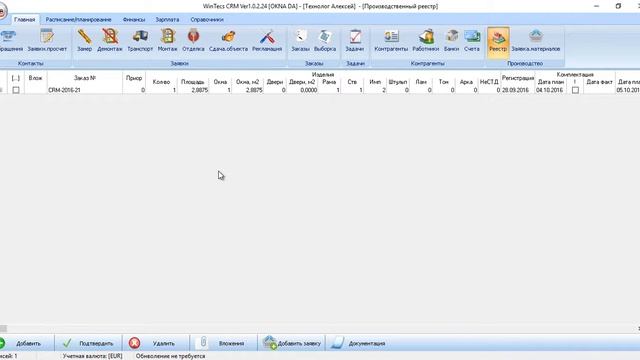Click the Вложения button
640x360 pixels.
tap(223, 343)
